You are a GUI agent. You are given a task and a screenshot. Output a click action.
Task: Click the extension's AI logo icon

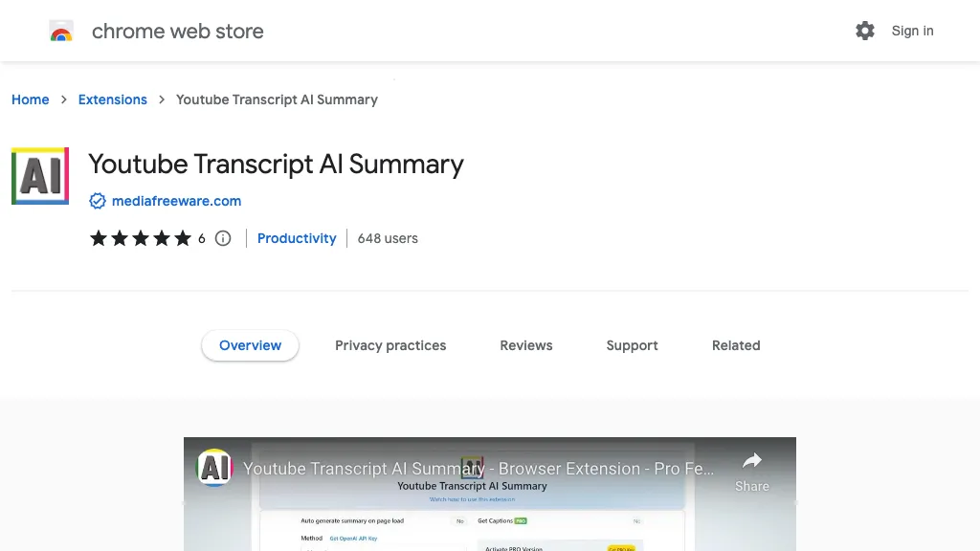click(x=40, y=176)
